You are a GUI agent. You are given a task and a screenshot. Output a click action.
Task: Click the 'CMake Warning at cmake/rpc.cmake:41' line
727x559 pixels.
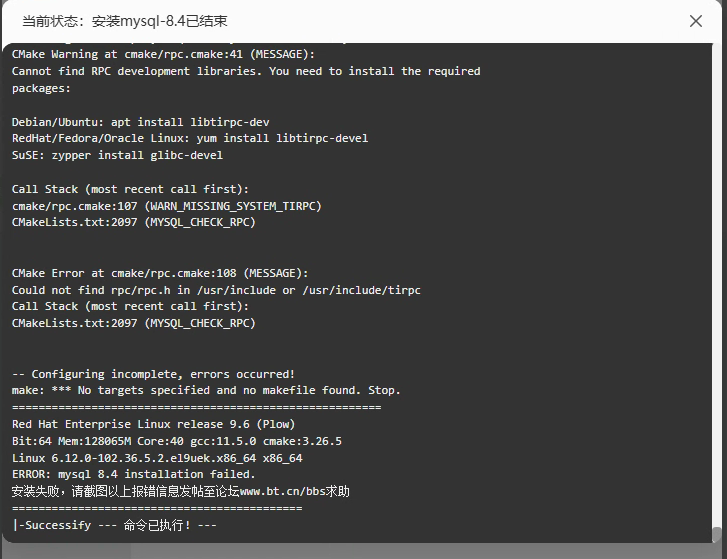(x=163, y=54)
